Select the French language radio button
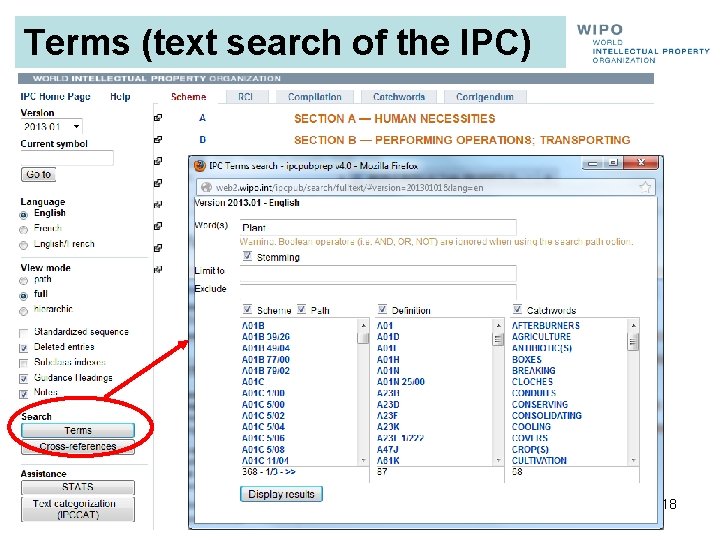720x540 pixels. tap(23, 230)
